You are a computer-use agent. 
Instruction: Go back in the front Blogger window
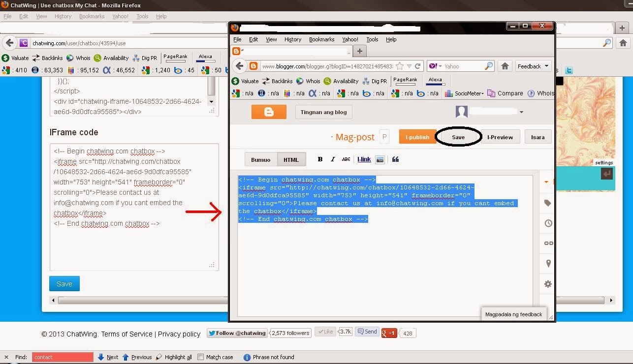click(x=239, y=66)
